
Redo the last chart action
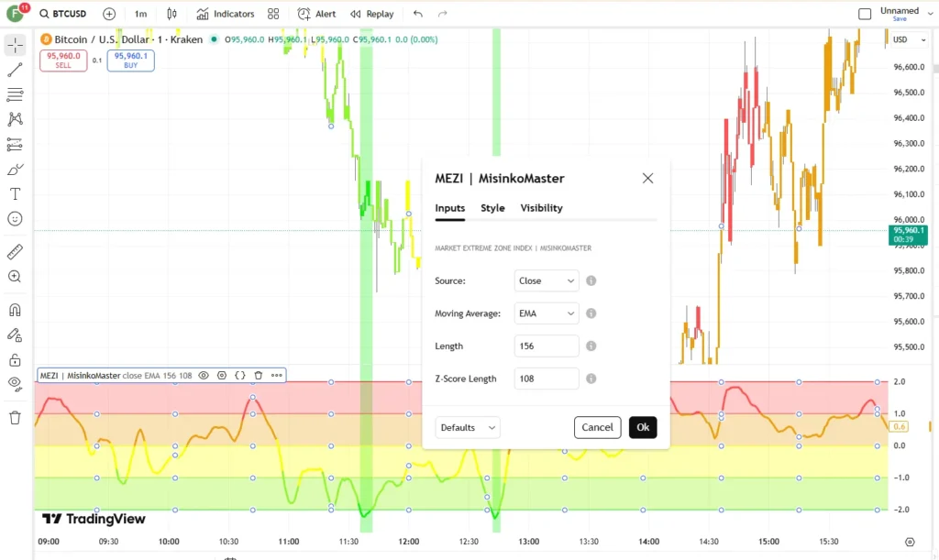pyautogui.click(x=443, y=14)
